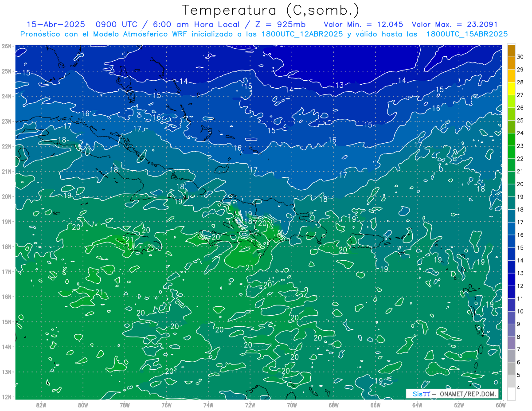Image resolution: width=532 pixels, height=411 pixels.
Task: Click the 24N latitude axis label
Action: (x=7, y=96)
